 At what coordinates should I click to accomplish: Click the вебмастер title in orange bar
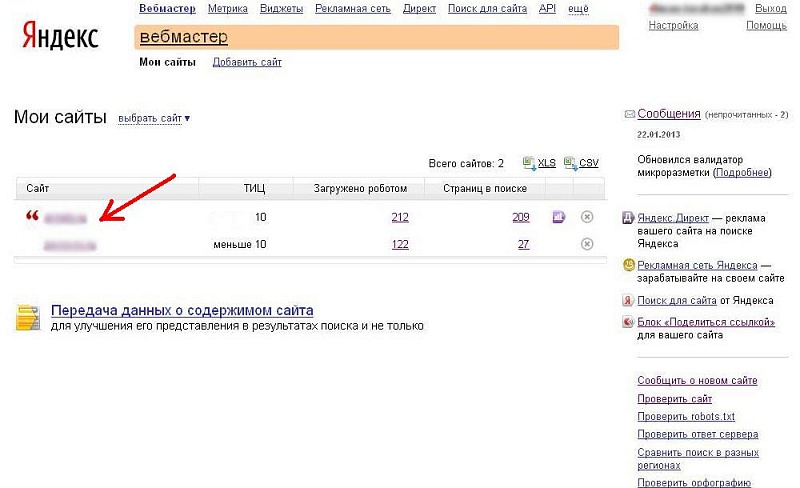click(x=184, y=37)
